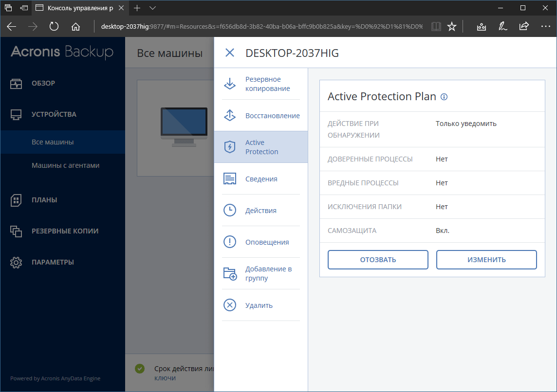Click the Действия clock icon

(230, 210)
